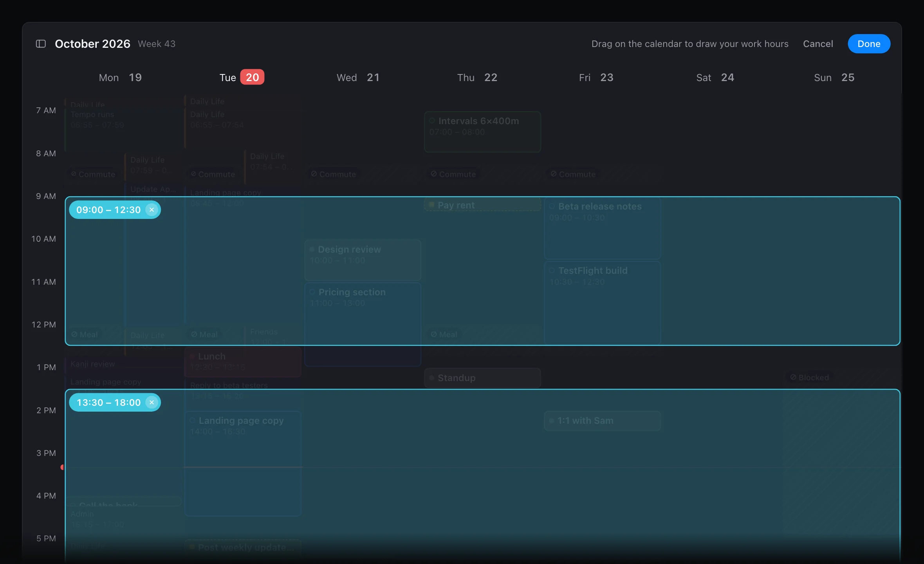Open the Post weekly update task
Viewport: 924px width, 564px height.
[x=243, y=547]
